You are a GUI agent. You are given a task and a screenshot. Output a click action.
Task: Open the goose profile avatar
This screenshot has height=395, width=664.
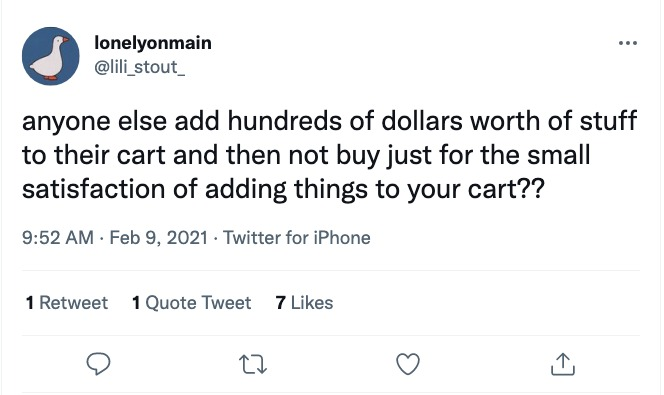(51, 56)
